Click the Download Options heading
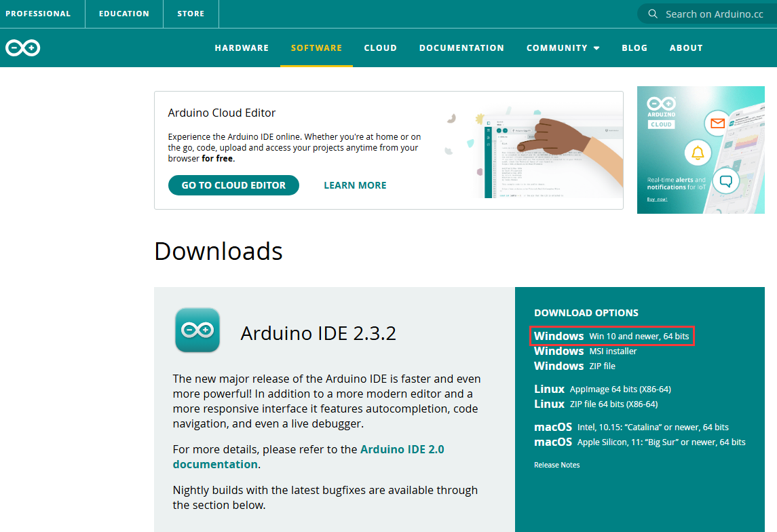Screen dimensions: 777x532 click(586, 313)
